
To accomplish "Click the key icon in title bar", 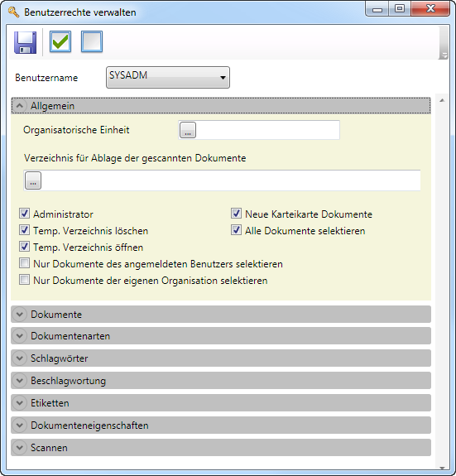I will pyautogui.click(x=13, y=12).
